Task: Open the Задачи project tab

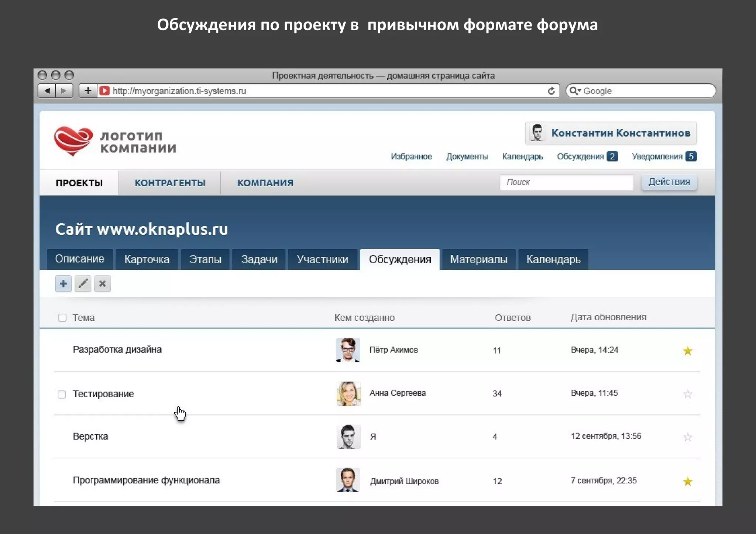Action: [x=259, y=259]
